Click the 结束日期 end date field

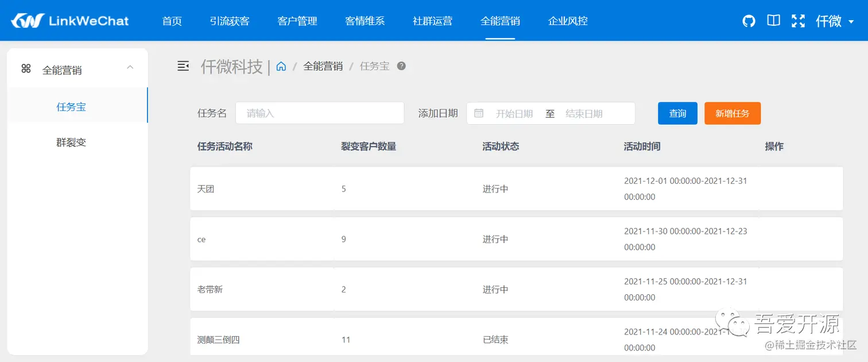584,113
